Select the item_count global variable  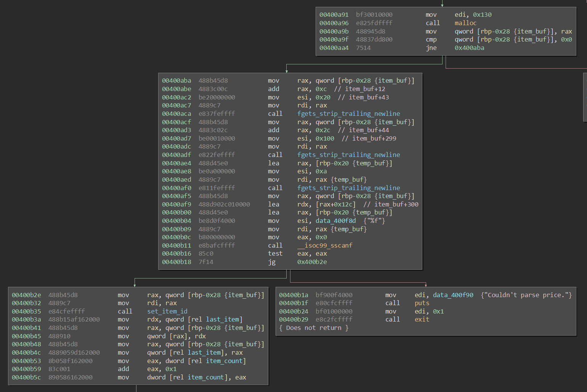[x=225, y=361]
